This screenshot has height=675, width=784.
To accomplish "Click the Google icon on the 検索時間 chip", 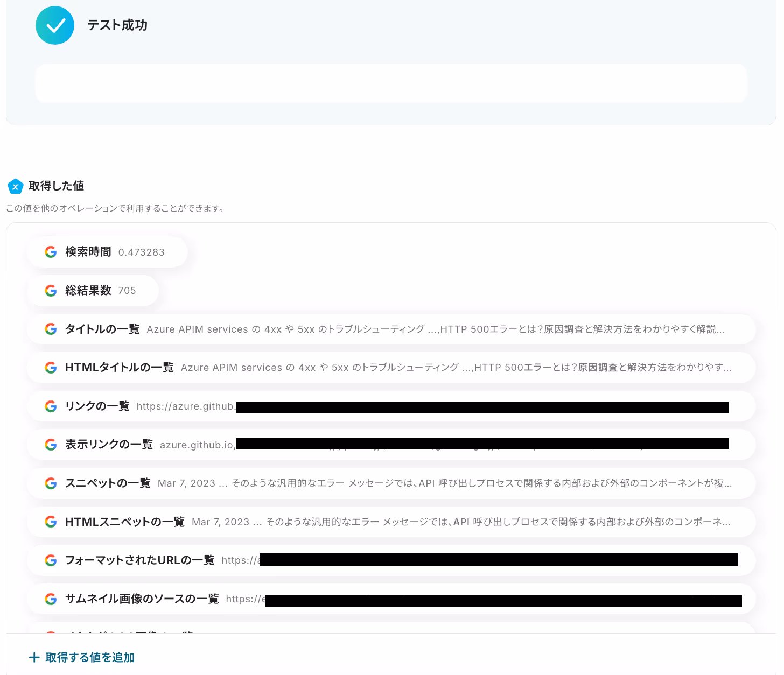I will [x=51, y=252].
